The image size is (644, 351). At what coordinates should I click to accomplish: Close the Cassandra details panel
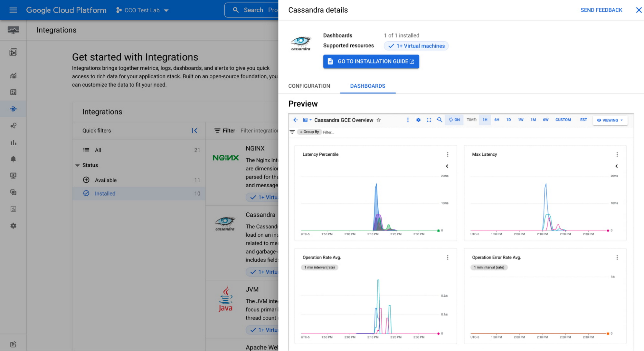639,10
